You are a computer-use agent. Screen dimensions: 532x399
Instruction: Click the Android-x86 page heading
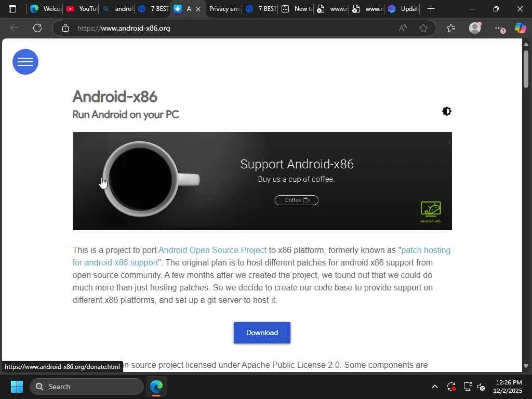click(115, 97)
